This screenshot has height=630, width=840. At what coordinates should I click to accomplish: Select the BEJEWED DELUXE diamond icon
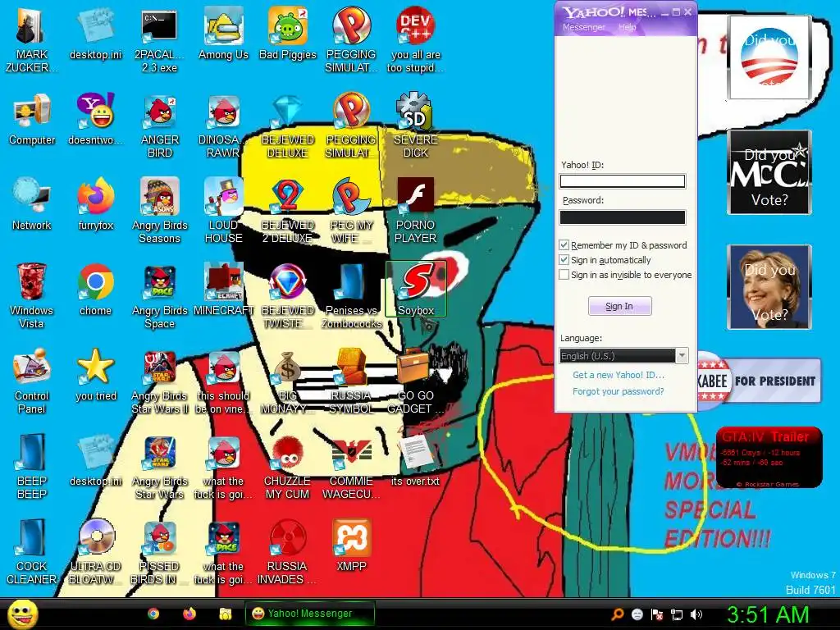coord(288,126)
